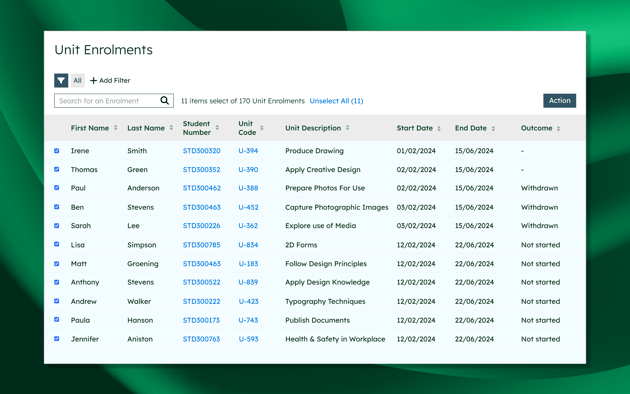Image resolution: width=630 pixels, height=394 pixels.
Task: Uncheck Ben Stevens' row checkbox
Action: pyautogui.click(x=57, y=207)
